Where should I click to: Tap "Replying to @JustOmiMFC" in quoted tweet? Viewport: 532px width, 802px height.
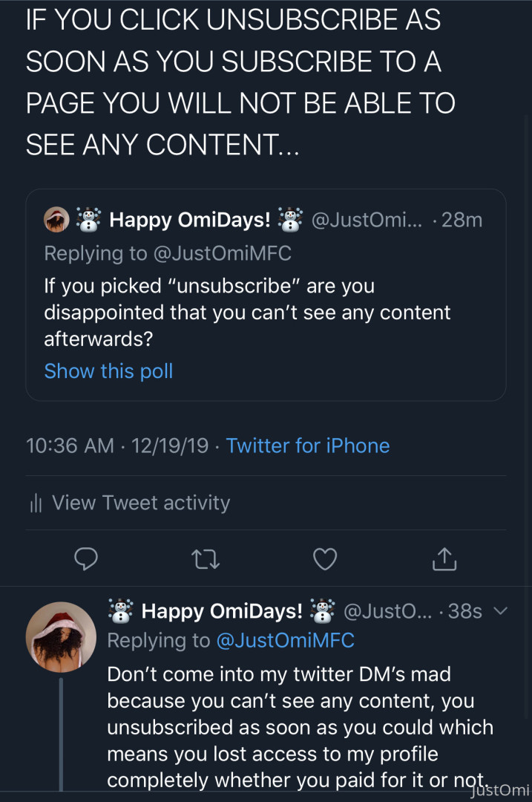pos(168,253)
